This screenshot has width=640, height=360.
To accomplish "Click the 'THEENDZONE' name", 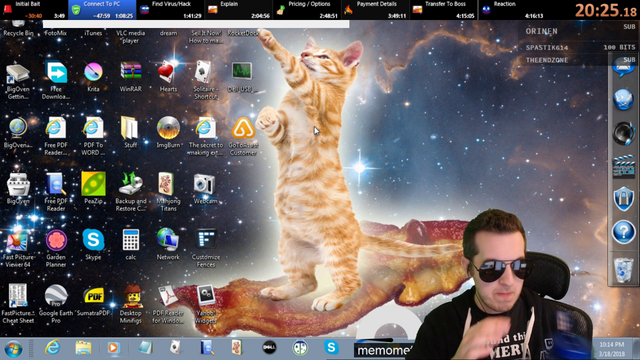I will click(547, 60).
